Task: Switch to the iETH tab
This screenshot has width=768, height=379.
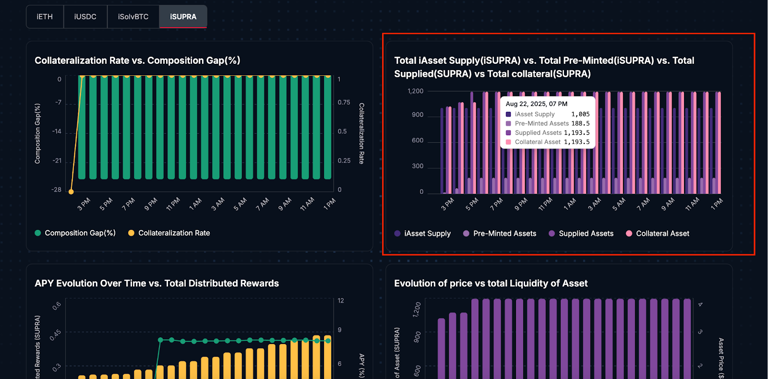Action: pyautogui.click(x=45, y=17)
